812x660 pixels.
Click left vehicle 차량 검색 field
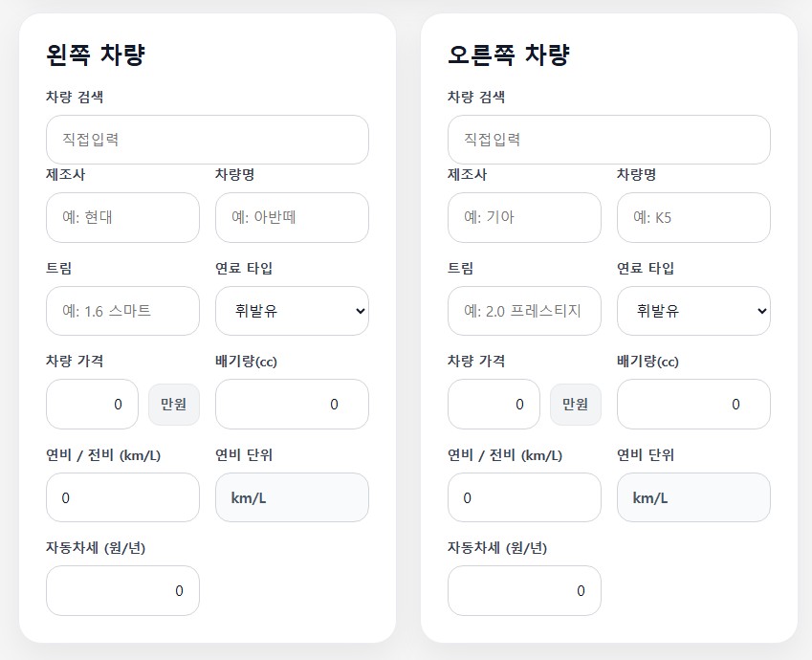pyautogui.click(x=208, y=140)
